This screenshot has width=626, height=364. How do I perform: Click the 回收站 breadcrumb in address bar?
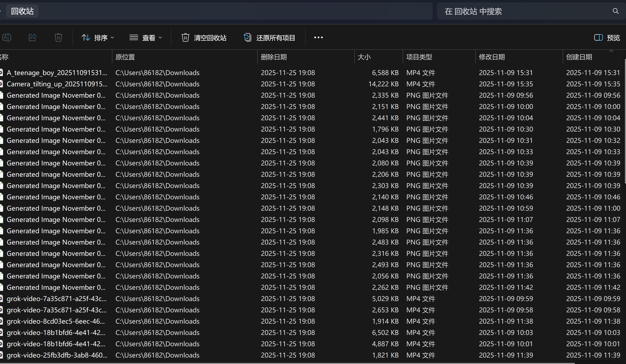(x=22, y=11)
